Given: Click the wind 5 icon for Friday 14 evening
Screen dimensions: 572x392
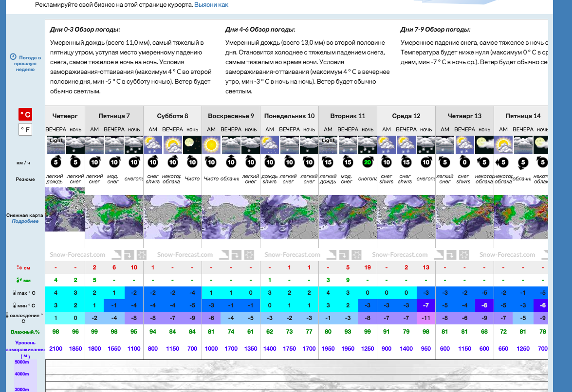Looking at the screenshot, I should click(x=523, y=162).
